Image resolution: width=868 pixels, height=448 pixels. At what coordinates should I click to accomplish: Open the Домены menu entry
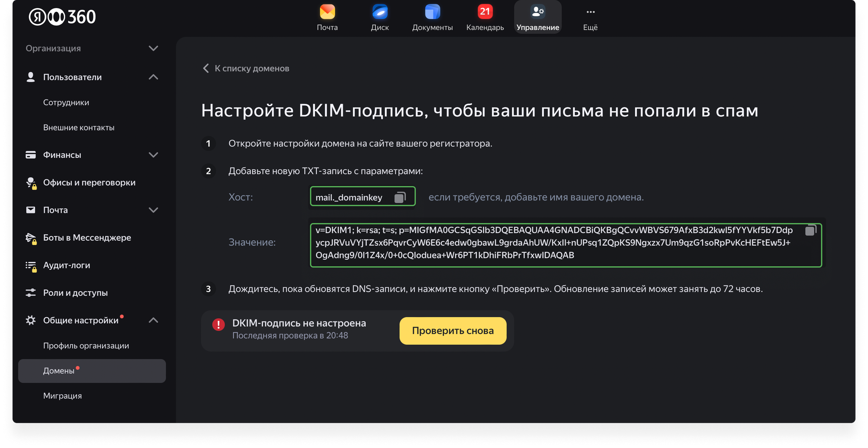click(58, 370)
